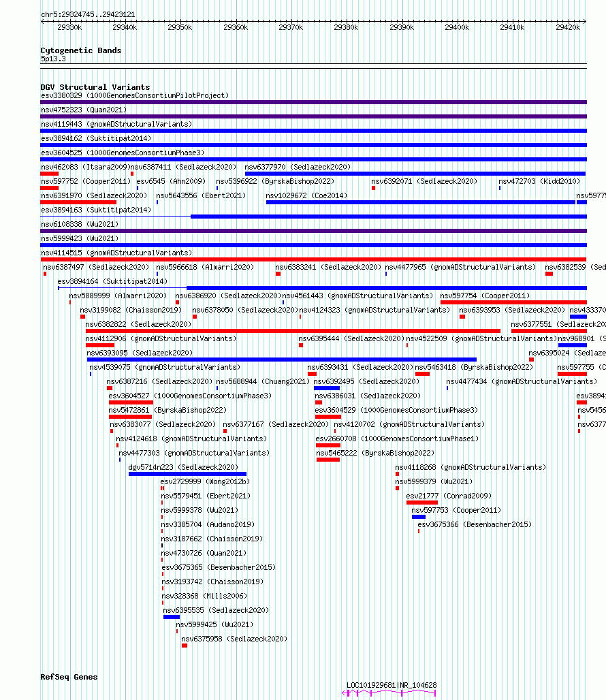
Task: Open nsv6392071 (Sedlazeck2020) label
Action: pos(424,181)
